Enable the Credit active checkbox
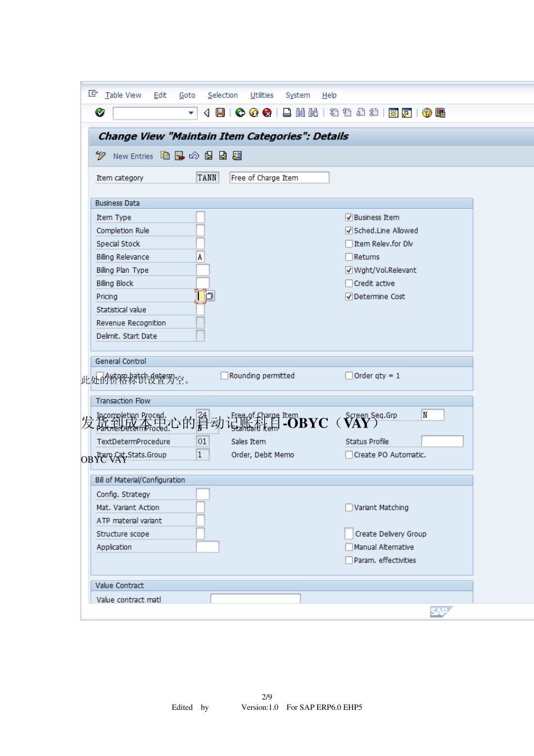 (349, 283)
